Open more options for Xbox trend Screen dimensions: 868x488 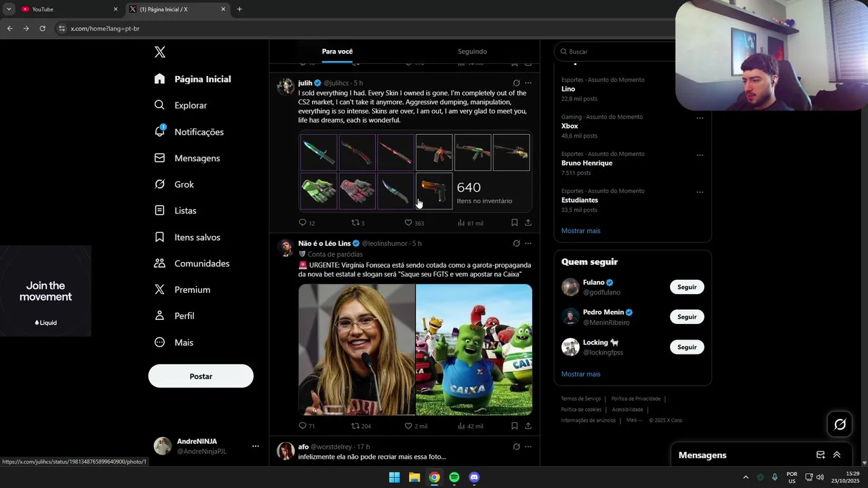[x=700, y=118]
